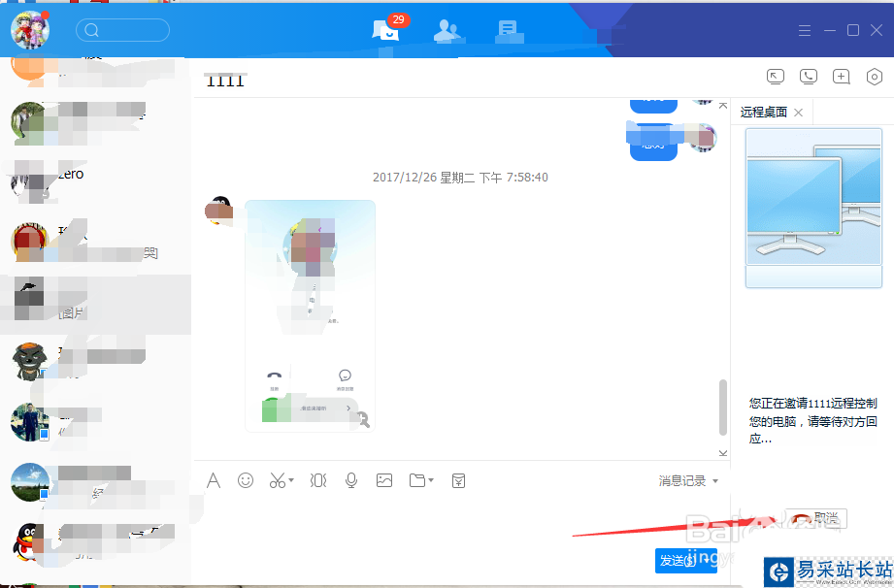The image size is (894, 588).
Task: Switch to the contacts tab
Action: point(447,31)
